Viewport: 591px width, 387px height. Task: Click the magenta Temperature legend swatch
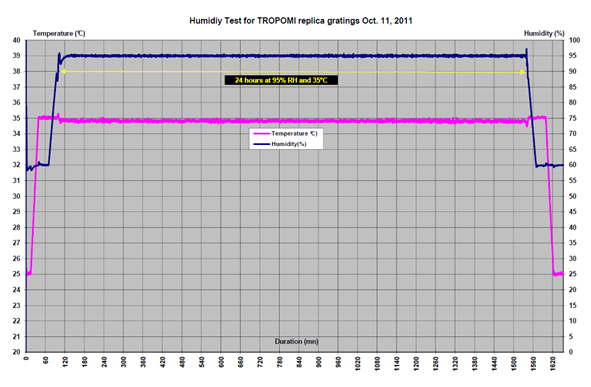(x=262, y=133)
